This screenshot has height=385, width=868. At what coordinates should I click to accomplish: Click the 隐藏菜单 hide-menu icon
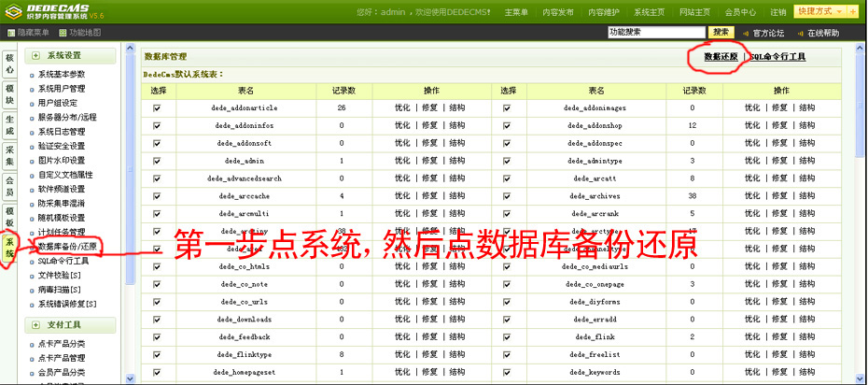[11, 33]
